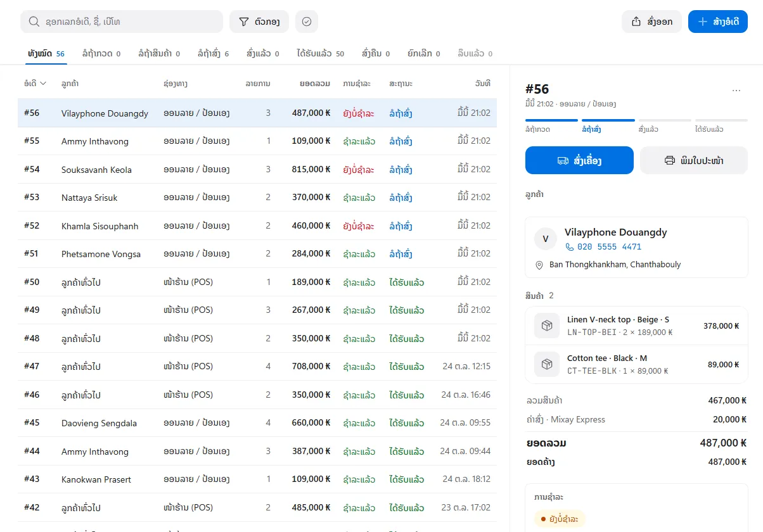763x532 pixels.
Task: Click the package icon for Linen V-neck top
Action: [547, 326]
